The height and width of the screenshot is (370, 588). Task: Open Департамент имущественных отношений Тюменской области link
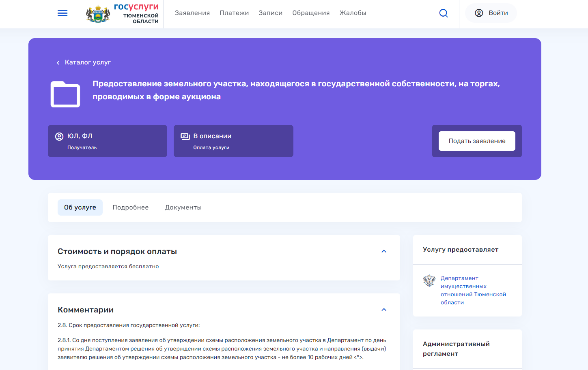point(473,290)
